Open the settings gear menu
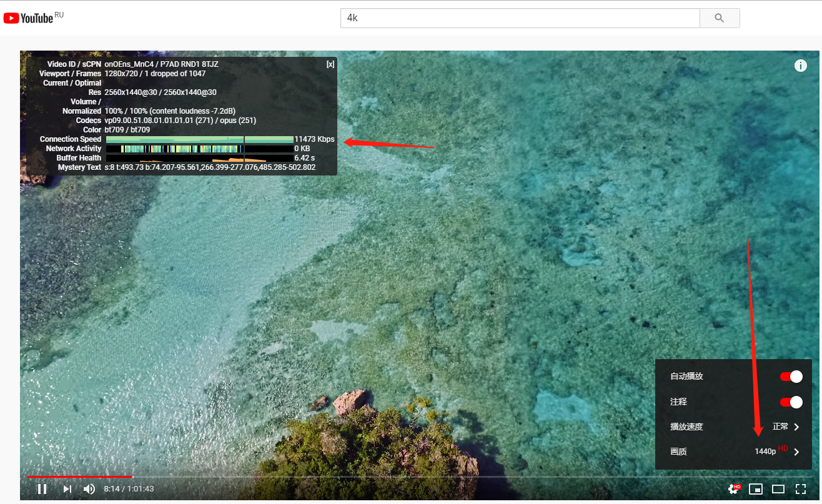 tap(733, 489)
